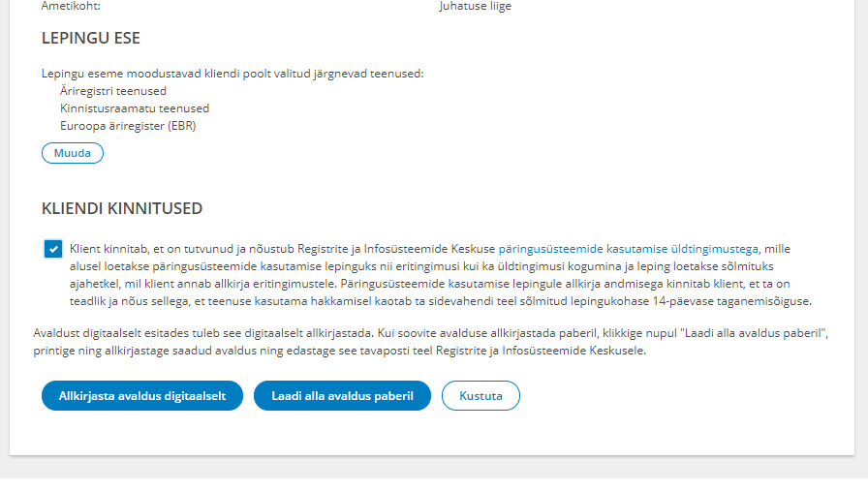Click Kustuta to delete the application
Screen dimensions: 868x491
[x=480, y=396]
